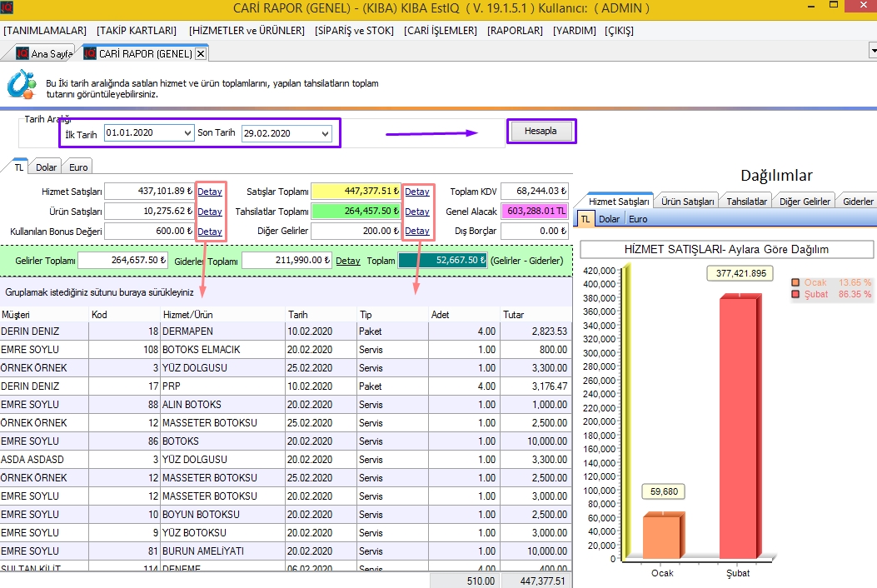This screenshot has width=877, height=588.
Task: Open the CARİ İŞLEMLER menu
Action: point(441,31)
